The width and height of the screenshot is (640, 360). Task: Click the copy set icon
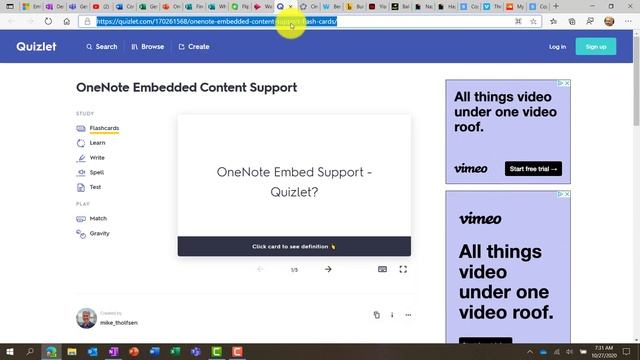[376, 315]
